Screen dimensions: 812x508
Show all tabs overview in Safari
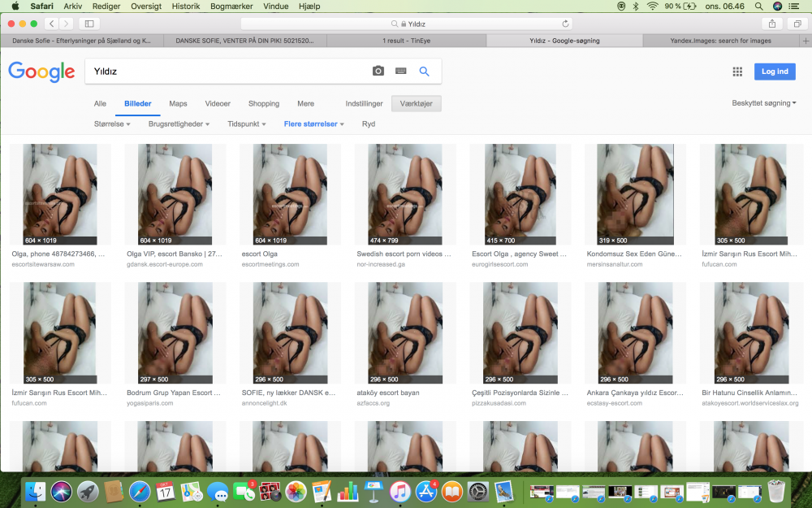[x=797, y=24]
